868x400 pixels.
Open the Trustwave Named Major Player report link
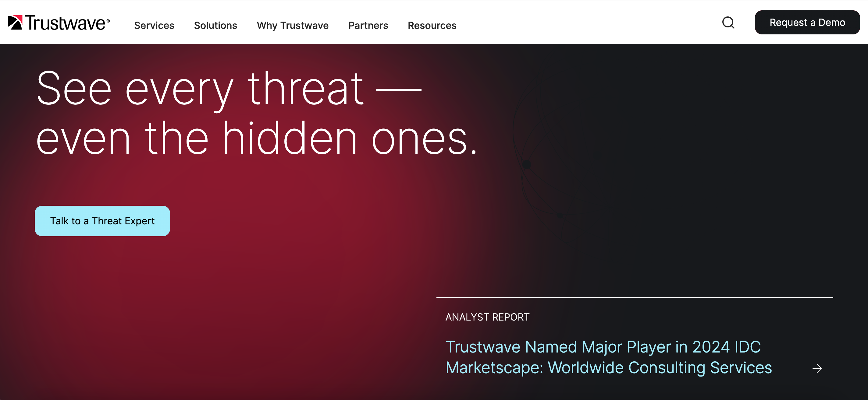click(609, 357)
